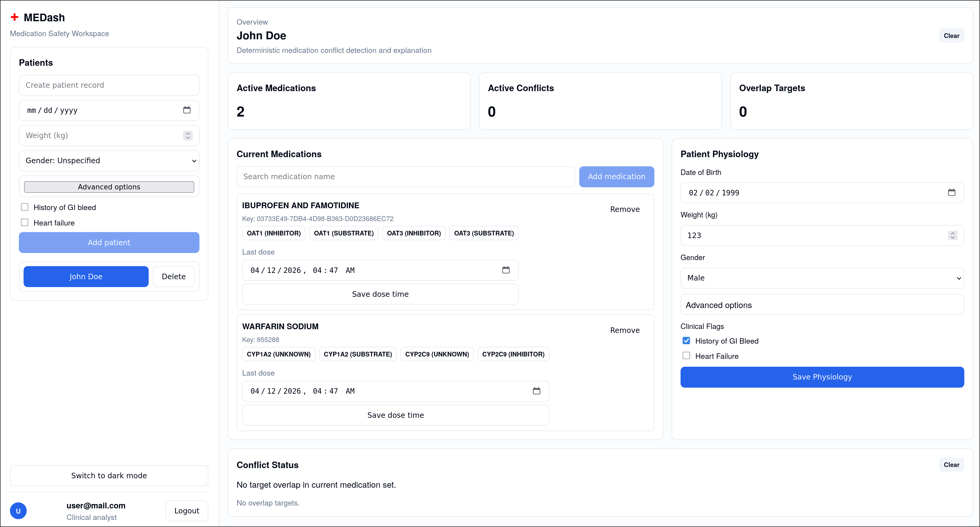Expand Advanced options in Patient Physiology
980x527 pixels.
coord(822,305)
